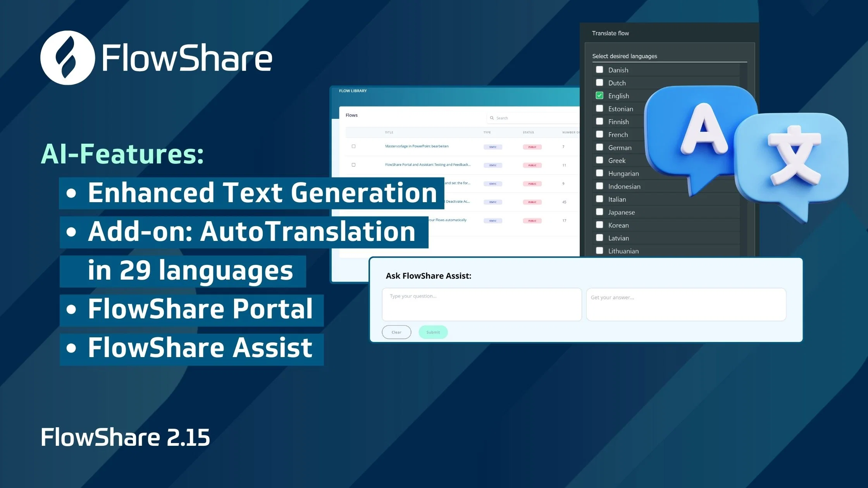Tick the Estonian language checkbox

[599, 108]
